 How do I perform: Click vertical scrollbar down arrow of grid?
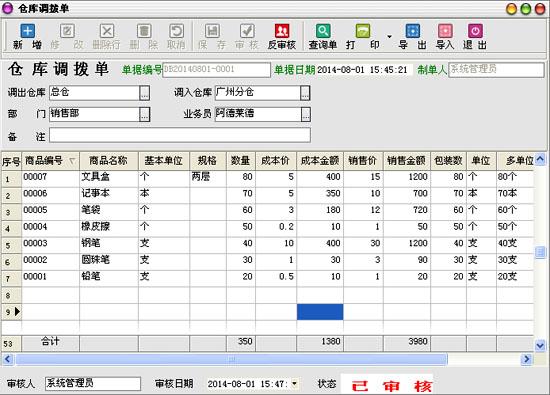540,346
